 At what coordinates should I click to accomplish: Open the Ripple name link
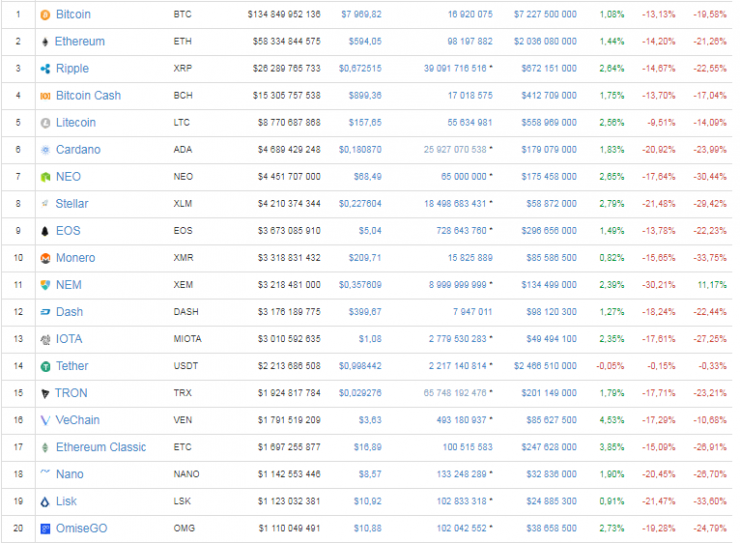click(72, 69)
